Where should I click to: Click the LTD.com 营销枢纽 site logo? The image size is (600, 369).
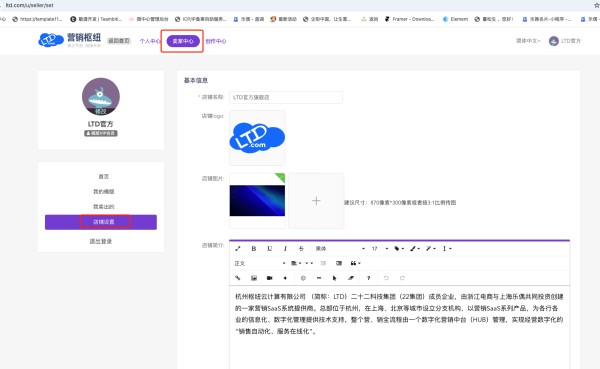point(70,39)
